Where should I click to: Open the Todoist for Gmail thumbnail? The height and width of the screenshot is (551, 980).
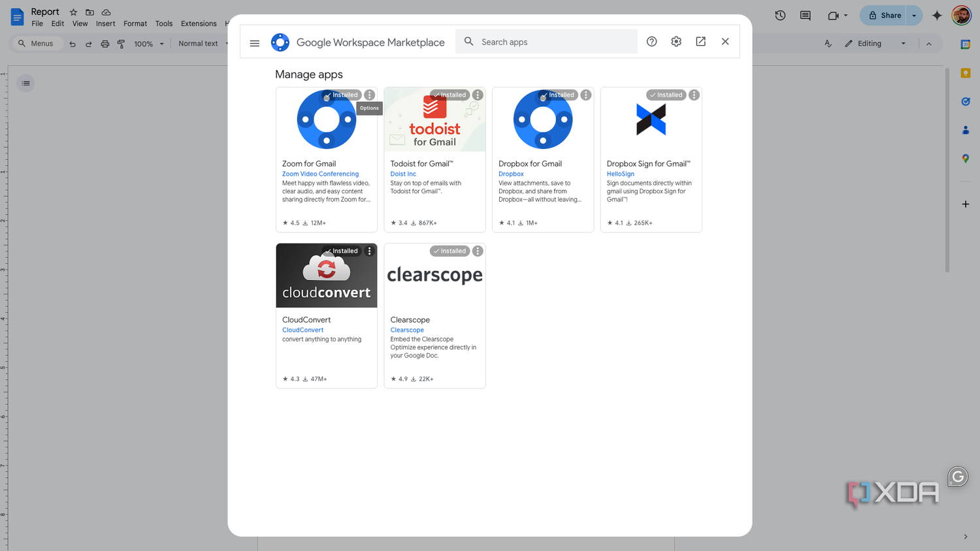[434, 119]
